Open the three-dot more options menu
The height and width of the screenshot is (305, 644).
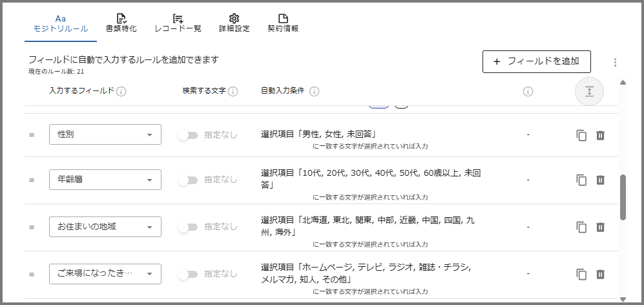(x=615, y=62)
